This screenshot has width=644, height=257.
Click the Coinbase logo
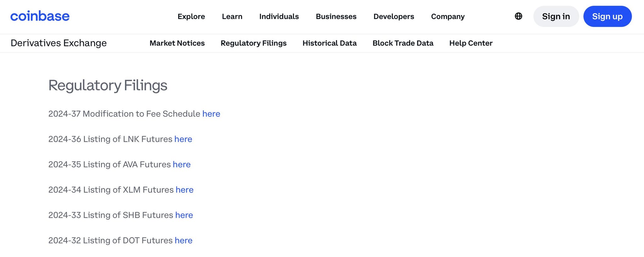40,16
